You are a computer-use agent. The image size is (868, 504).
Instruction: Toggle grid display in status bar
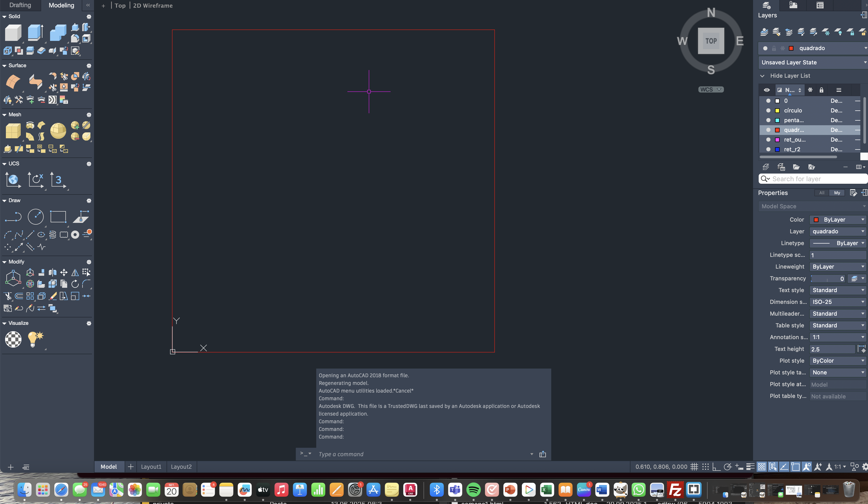[x=694, y=467]
